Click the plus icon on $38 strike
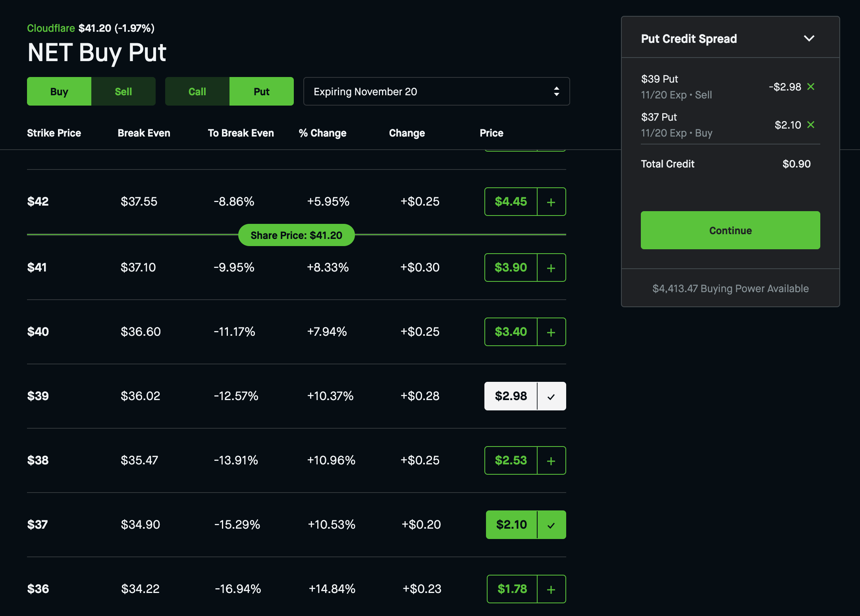Screen dimensions: 860x616 click(551, 460)
